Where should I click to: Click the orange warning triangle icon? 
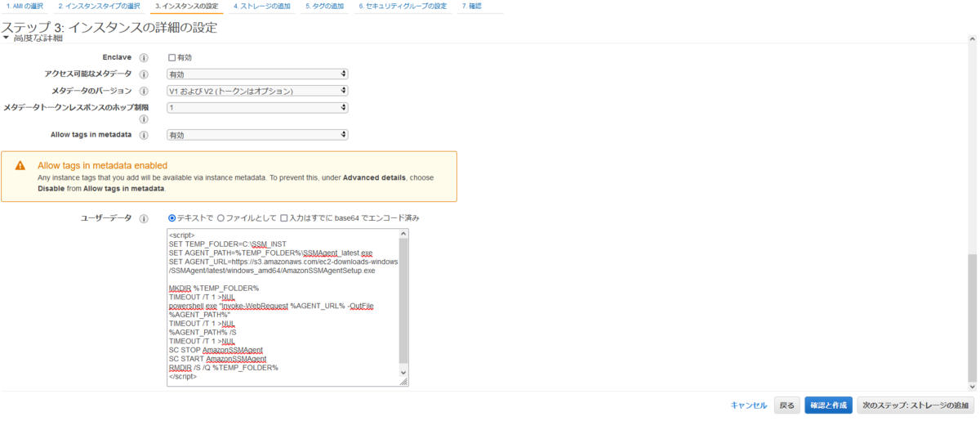coord(20,165)
